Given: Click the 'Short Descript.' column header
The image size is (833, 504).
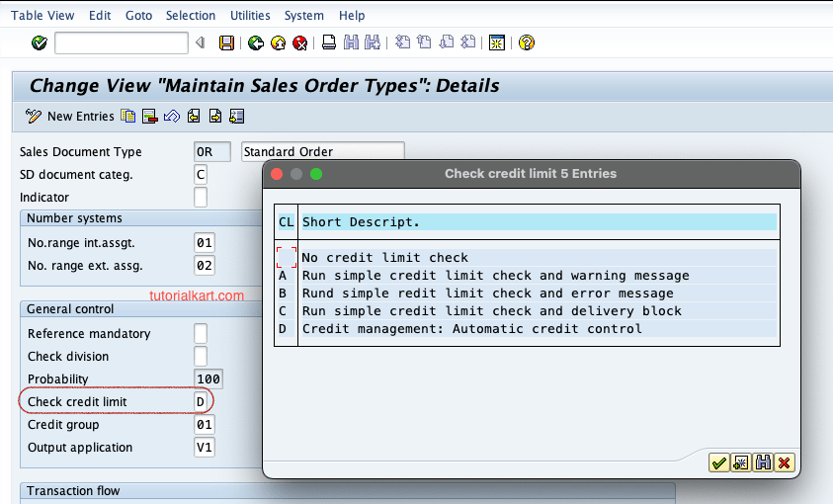Looking at the screenshot, I should point(539,222).
